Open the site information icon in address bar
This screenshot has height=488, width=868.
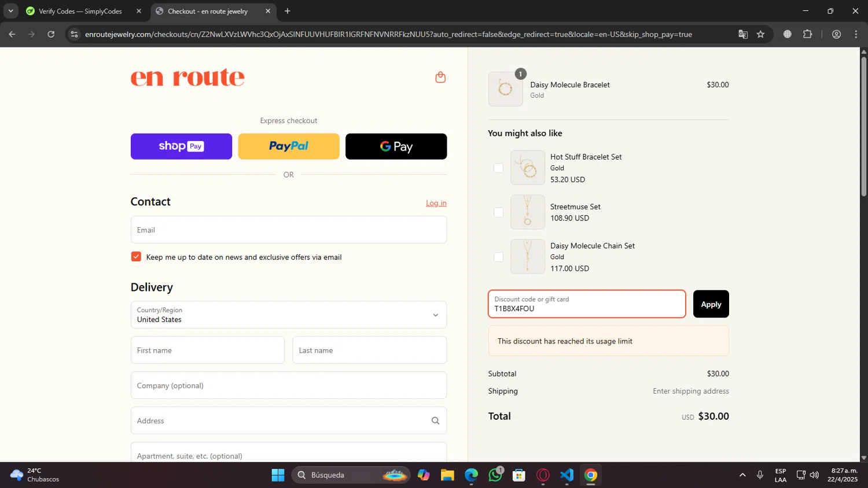(74, 34)
